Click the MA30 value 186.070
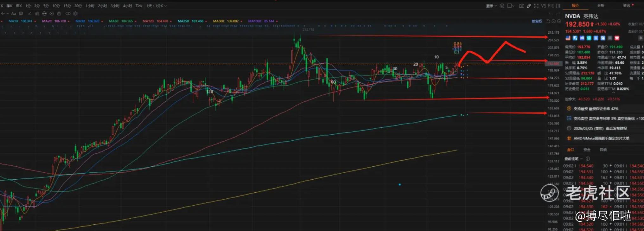 click(94, 21)
